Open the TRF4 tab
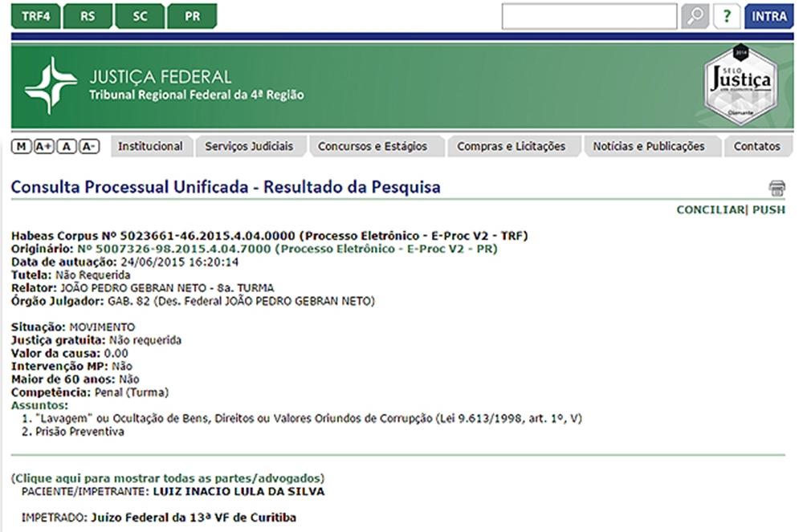 pos(36,16)
